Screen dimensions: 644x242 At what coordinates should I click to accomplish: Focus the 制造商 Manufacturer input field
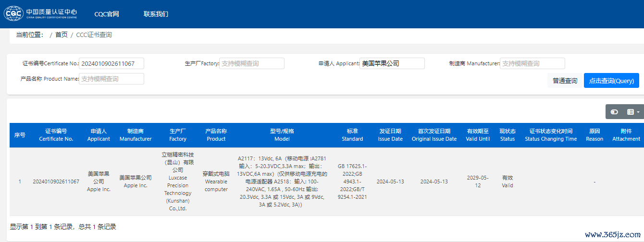tap(533, 63)
